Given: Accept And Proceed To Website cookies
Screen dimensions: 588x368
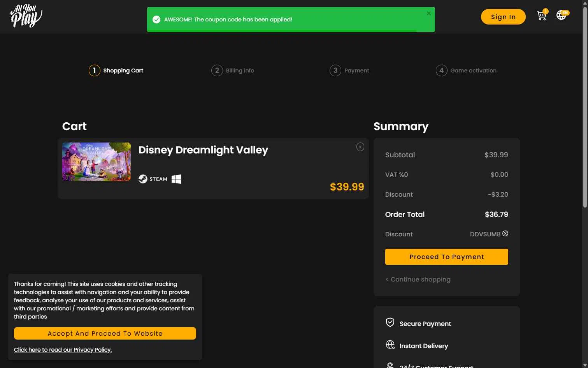Looking at the screenshot, I should tap(105, 333).
